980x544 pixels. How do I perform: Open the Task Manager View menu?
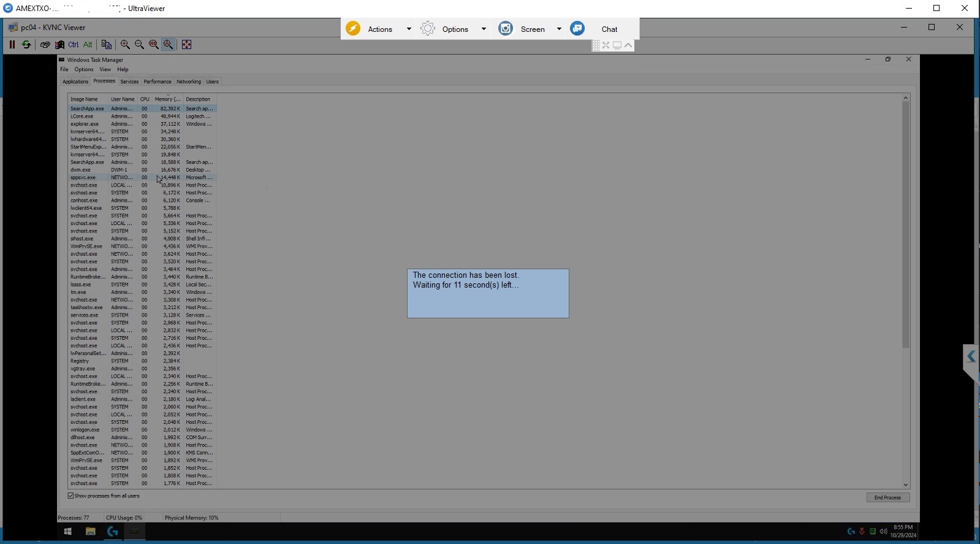(105, 69)
